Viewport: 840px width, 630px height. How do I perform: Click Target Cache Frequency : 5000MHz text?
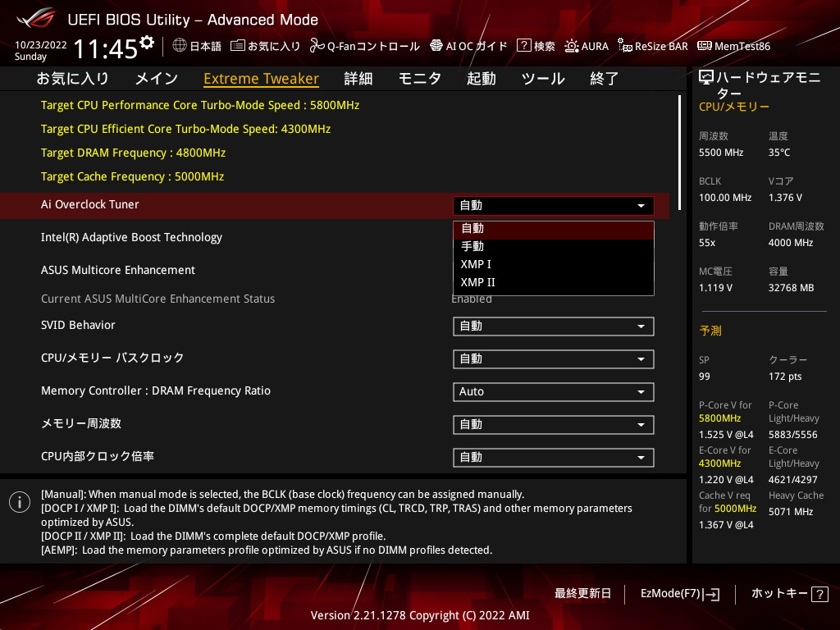tap(132, 176)
